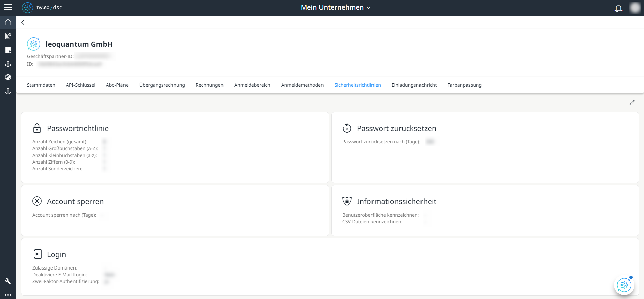
Task: Click Deaktiviere E-Mail-Login label
Action: tap(59, 275)
